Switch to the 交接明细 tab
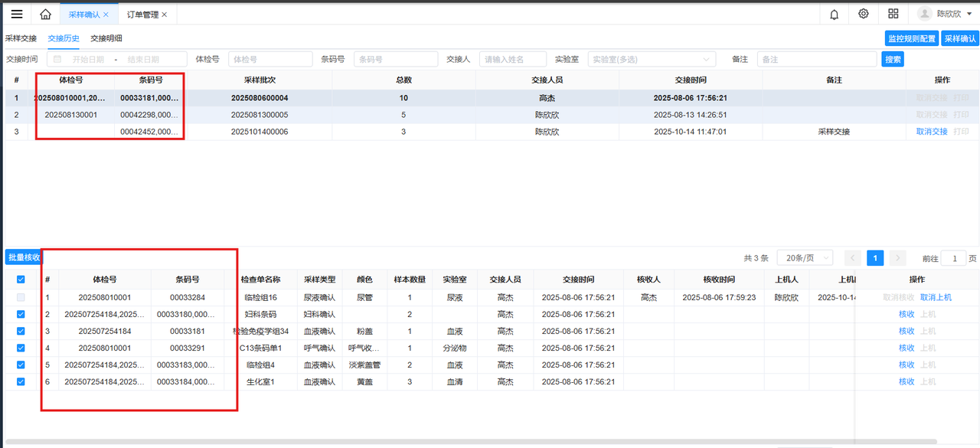980x448 pixels. point(106,38)
